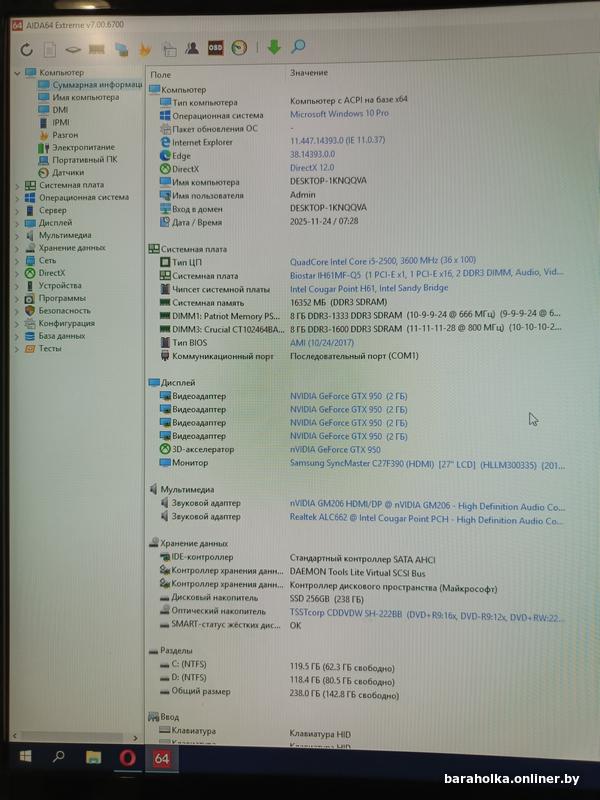Viewport: 600px width, 800px height.
Task: Click the AIDA64 taskbar icon
Action: pos(162,759)
